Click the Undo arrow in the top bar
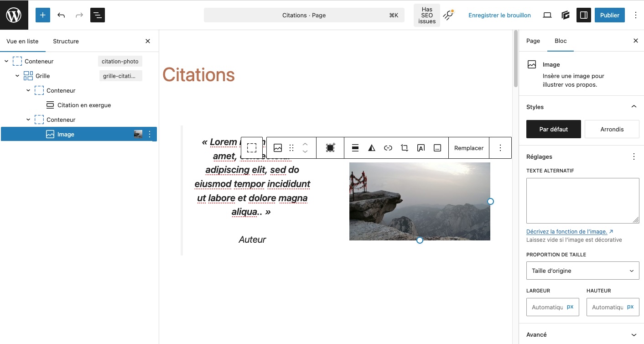 click(61, 15)
